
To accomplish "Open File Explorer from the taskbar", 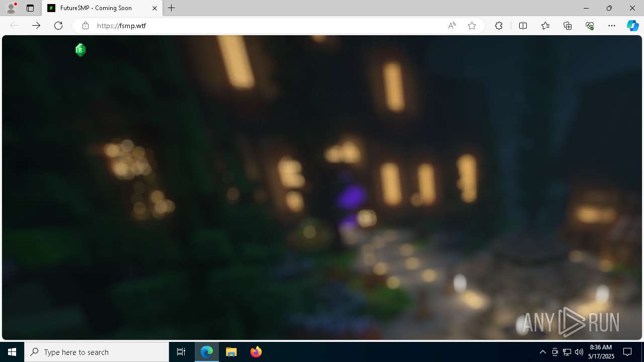I will coord(231,352).
